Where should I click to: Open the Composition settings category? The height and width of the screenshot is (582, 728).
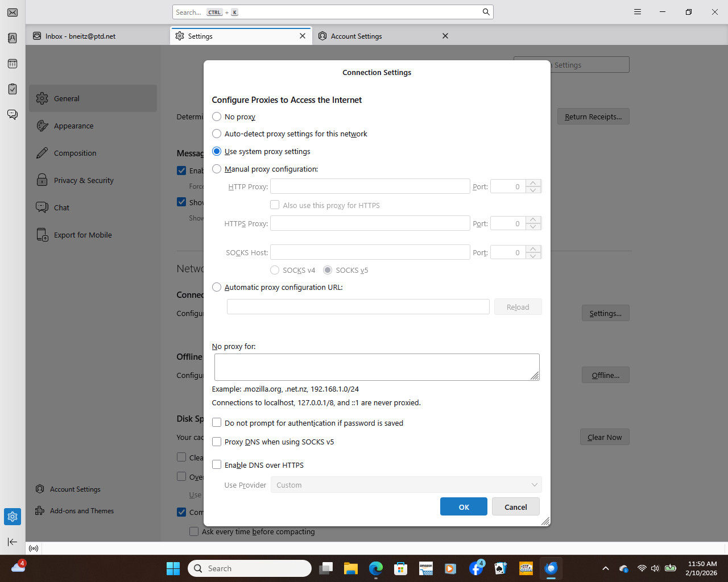93,153
